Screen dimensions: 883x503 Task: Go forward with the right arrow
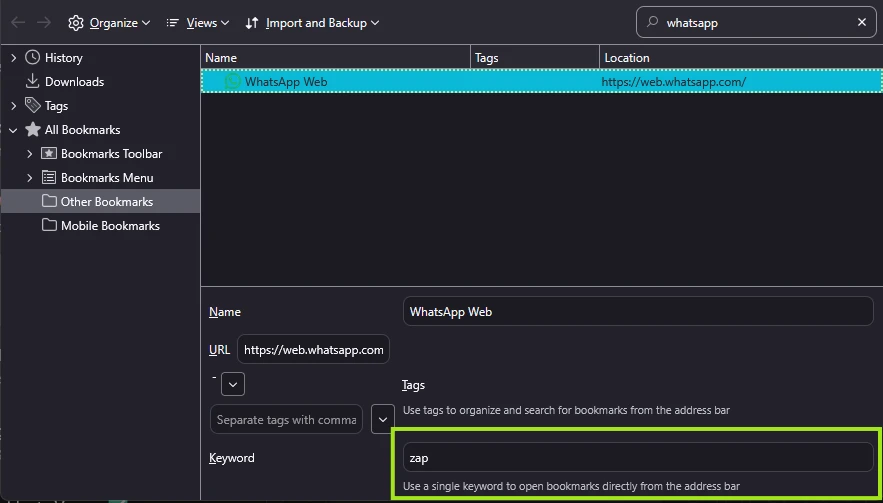pos(44,23)
